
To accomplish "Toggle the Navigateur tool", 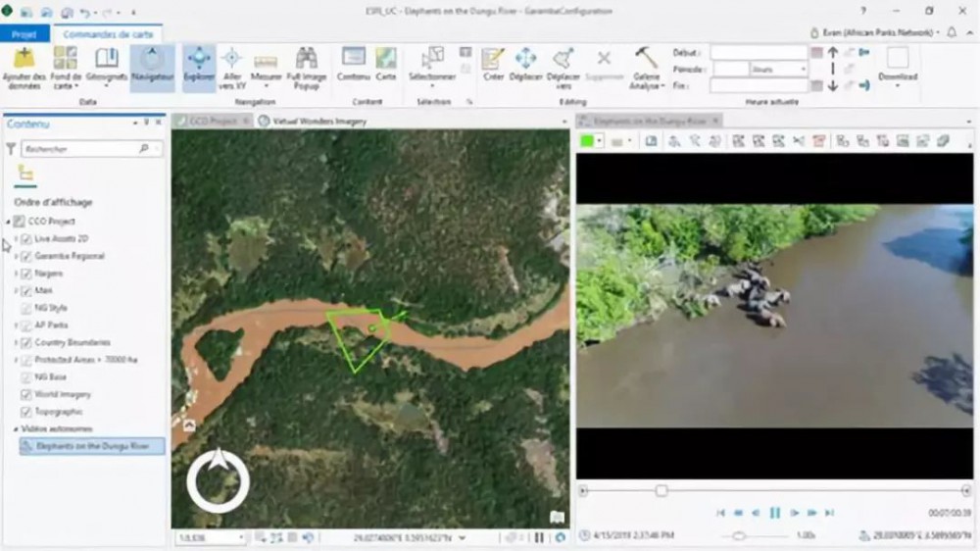I will click(x=152, y=68).
